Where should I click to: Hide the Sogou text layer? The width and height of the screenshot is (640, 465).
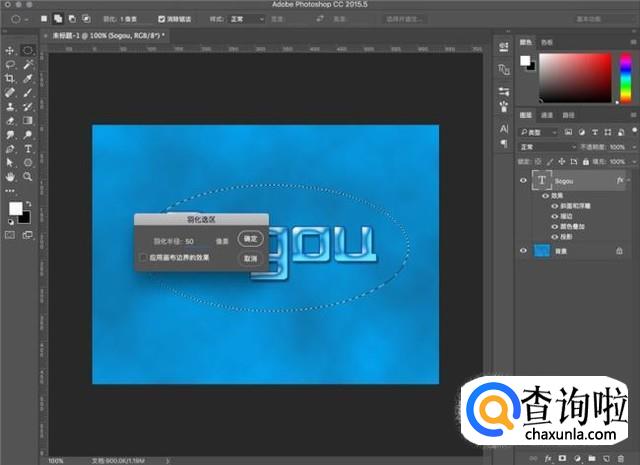523,179
